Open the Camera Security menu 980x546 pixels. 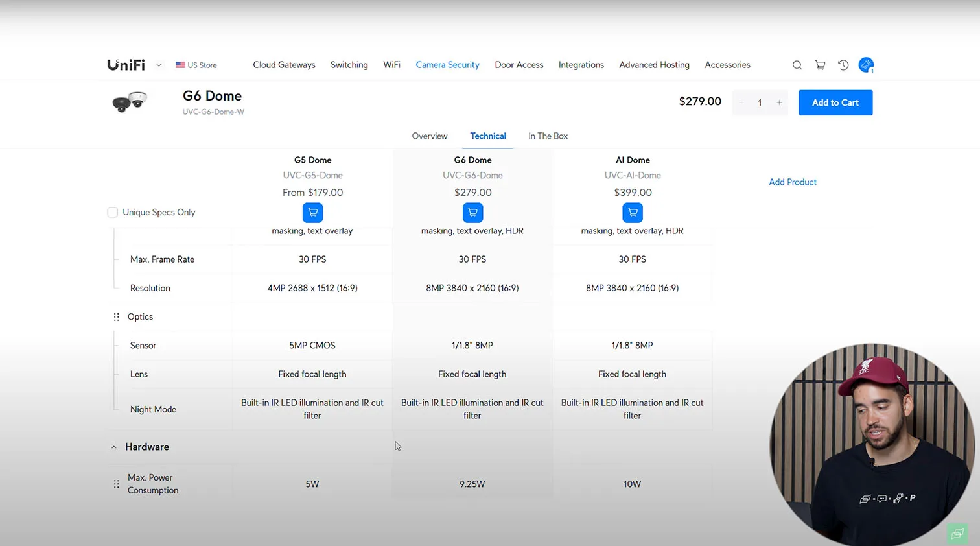tap(447, 65)
